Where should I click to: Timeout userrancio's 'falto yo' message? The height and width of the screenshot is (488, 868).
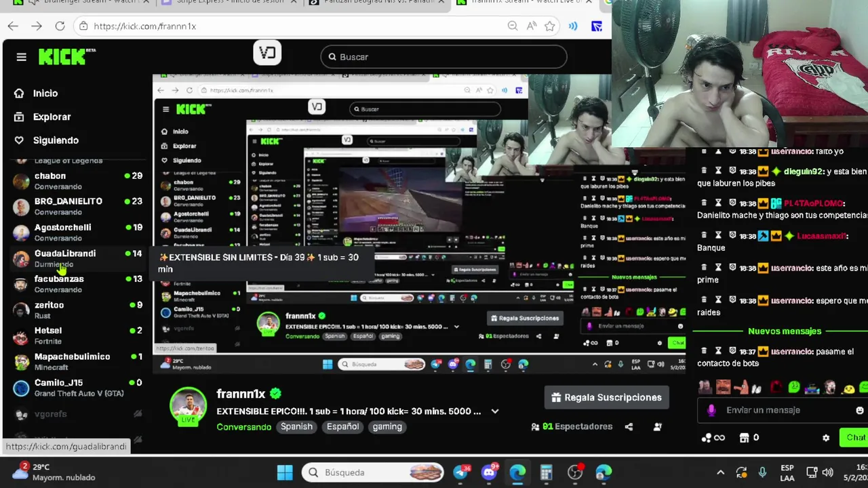[x=718, y=151]
